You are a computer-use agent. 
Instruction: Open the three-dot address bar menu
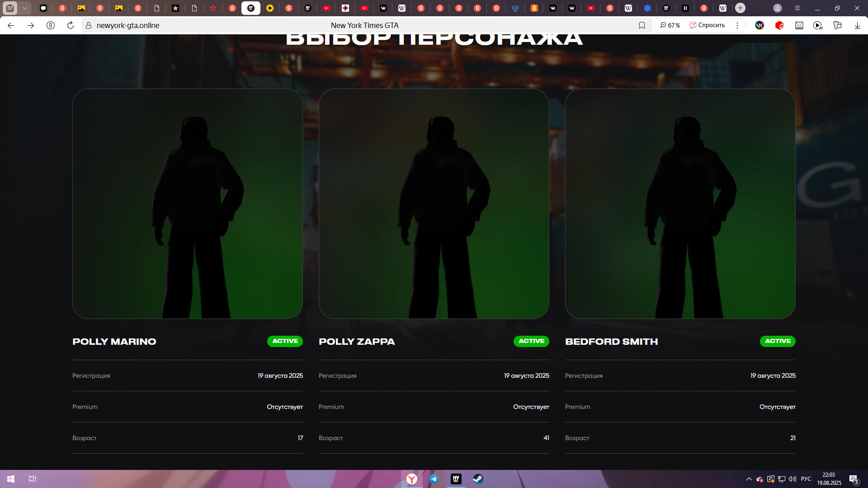pyautogui.click(x=737, y=25)
